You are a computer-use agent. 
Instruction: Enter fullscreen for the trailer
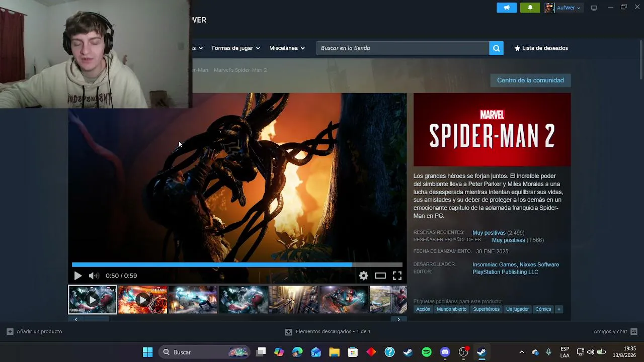[x=397, y=276]
